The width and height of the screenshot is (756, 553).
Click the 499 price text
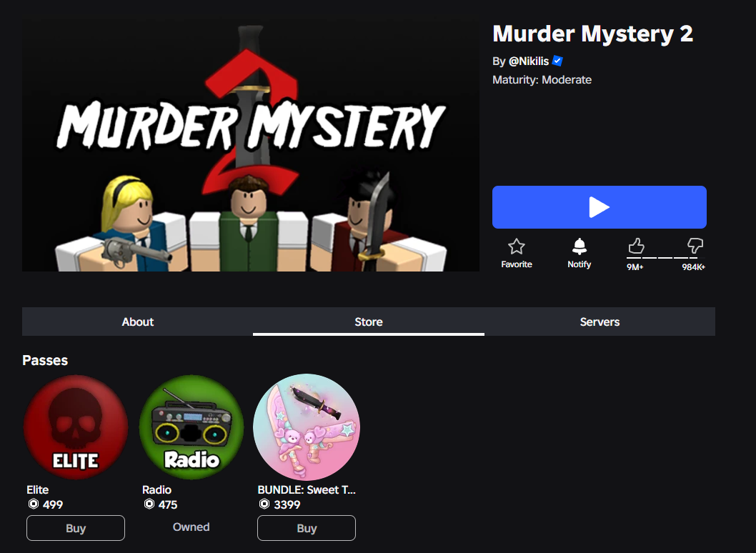[53, 504]
